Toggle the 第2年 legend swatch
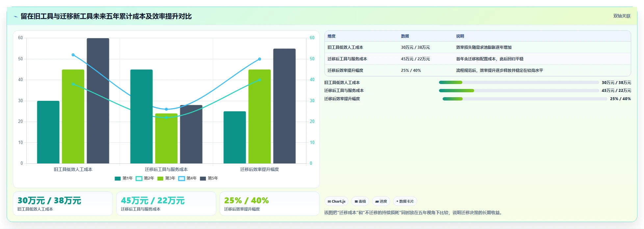 point(139,179)
